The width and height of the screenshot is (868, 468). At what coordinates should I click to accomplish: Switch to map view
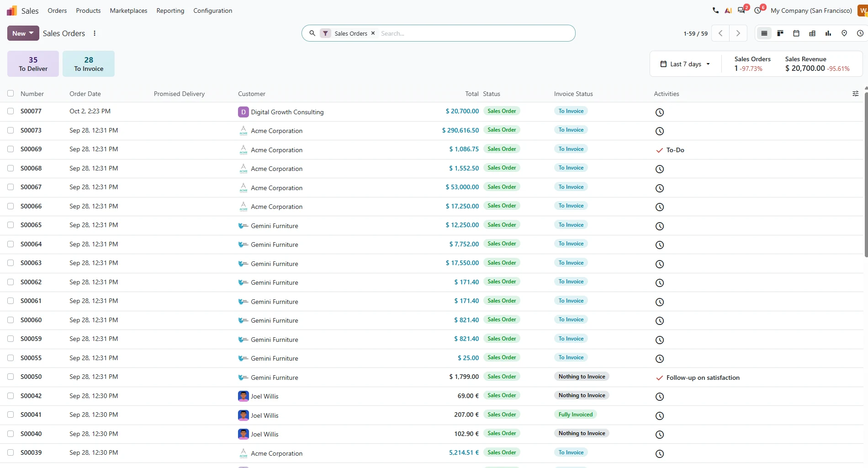844,33
